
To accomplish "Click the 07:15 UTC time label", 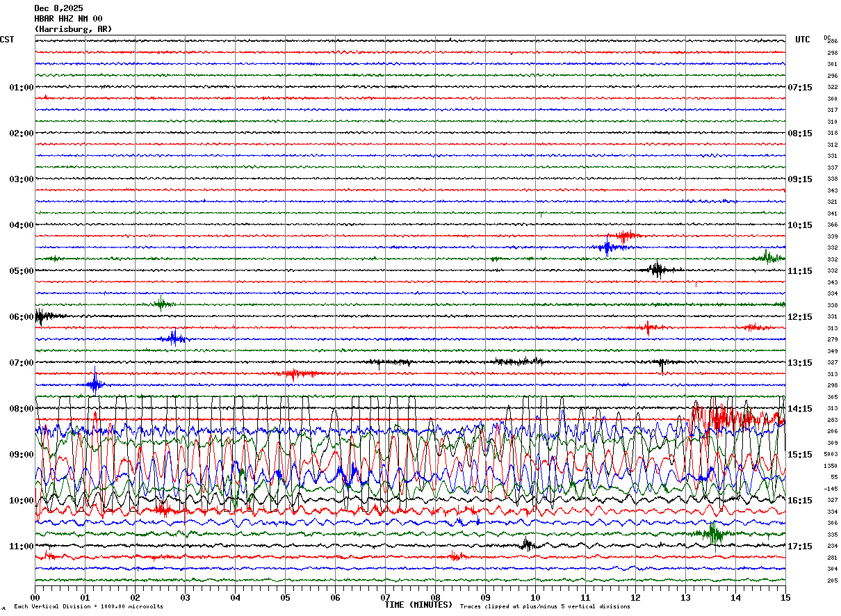I will point(799,88).
